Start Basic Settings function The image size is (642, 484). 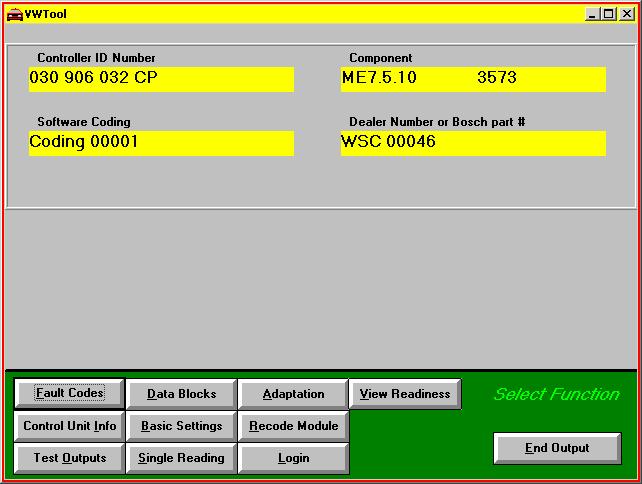pyautogui.click(x=181, y=426)
